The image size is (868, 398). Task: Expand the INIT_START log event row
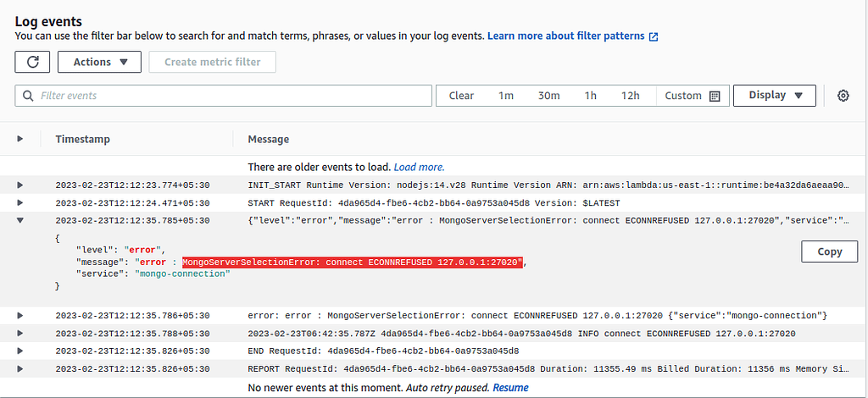pyautogui.click(x=20, y=185)
